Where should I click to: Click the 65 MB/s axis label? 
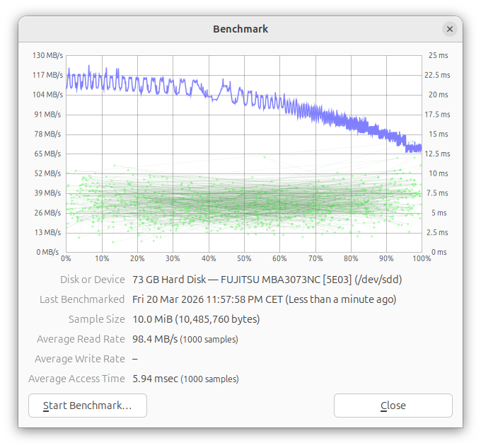pos(48,154)
